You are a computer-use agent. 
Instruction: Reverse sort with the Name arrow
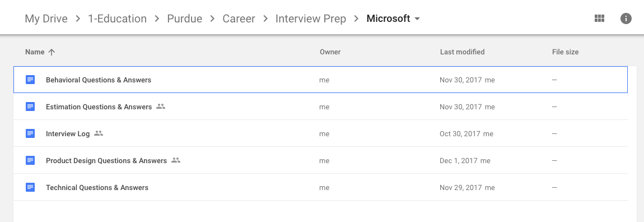[52, 52]
